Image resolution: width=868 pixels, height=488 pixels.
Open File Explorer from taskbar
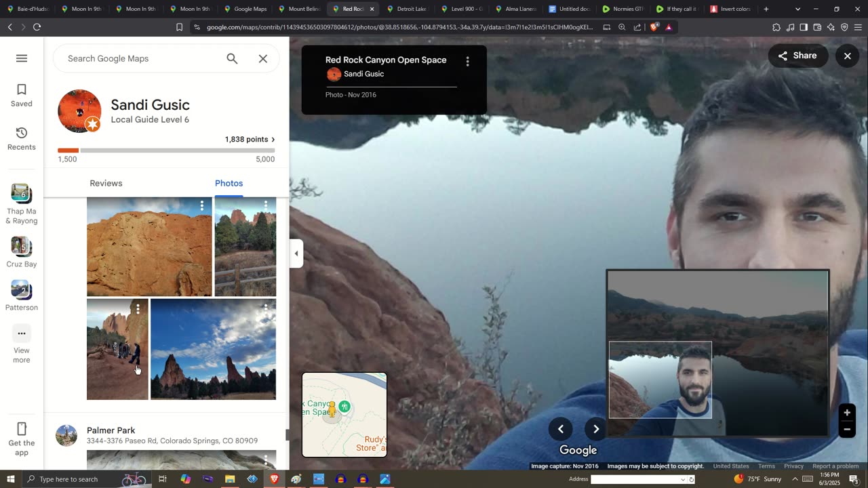click(x=230, y=479)
